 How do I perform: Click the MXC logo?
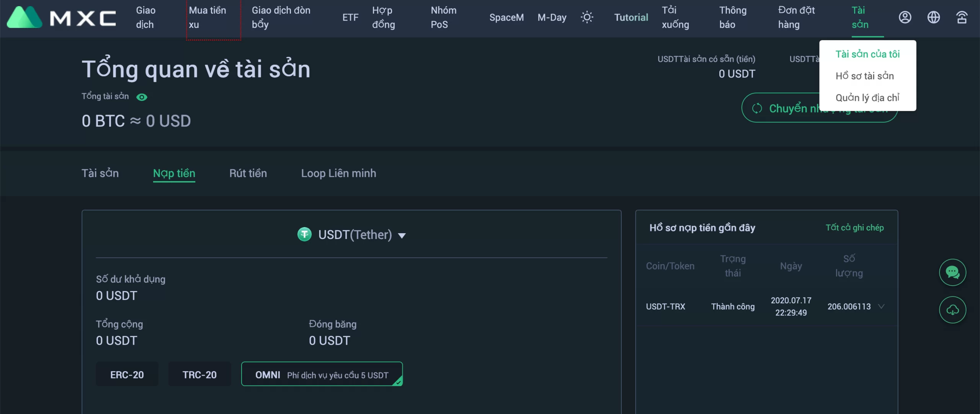[x=61, y=18]
